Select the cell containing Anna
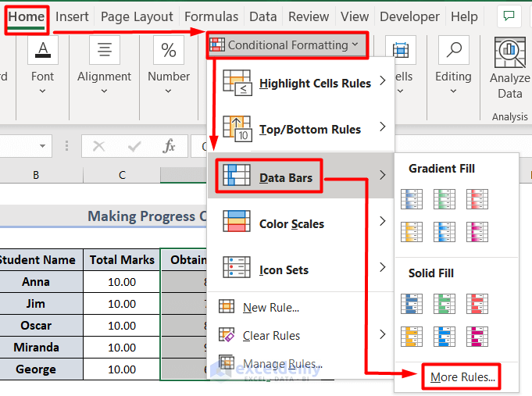Image resolution: width=532 pixels, height=396 pixels. [x=41, y=282]
